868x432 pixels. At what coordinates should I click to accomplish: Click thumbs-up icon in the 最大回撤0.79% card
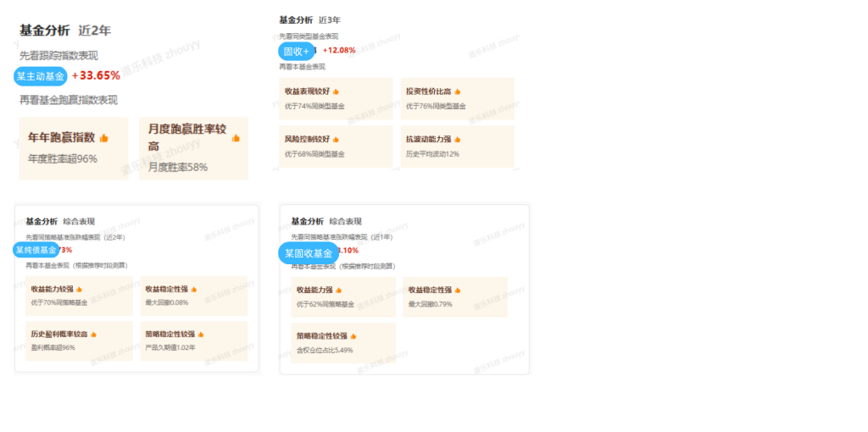[459, 290]
